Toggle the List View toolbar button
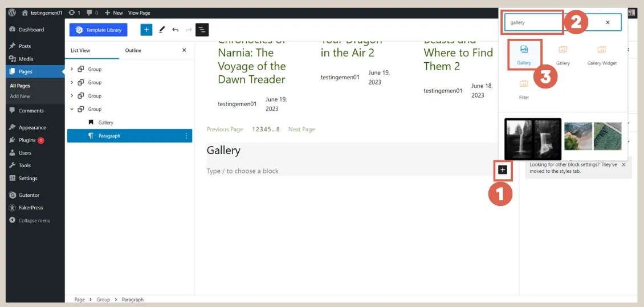The width and height of the screenshot is (644, 307). (202, 30)
